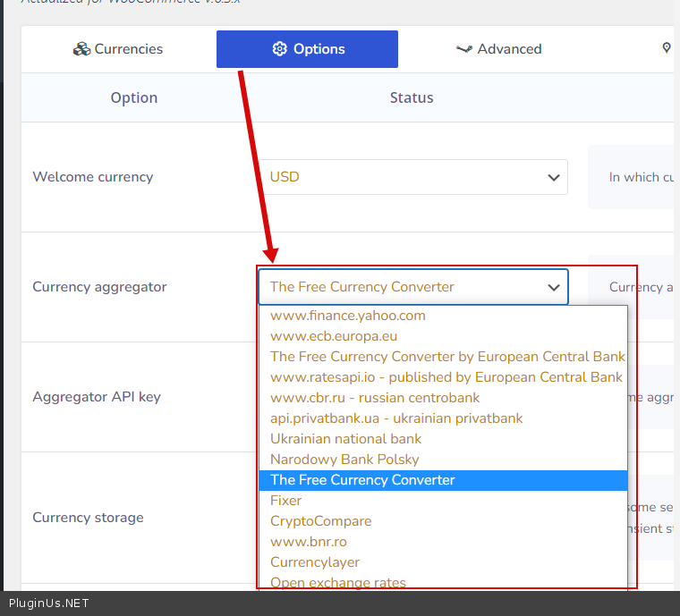
Task: Choose Narodowy Bank Polsky option
Action: [x=344, y=460]
